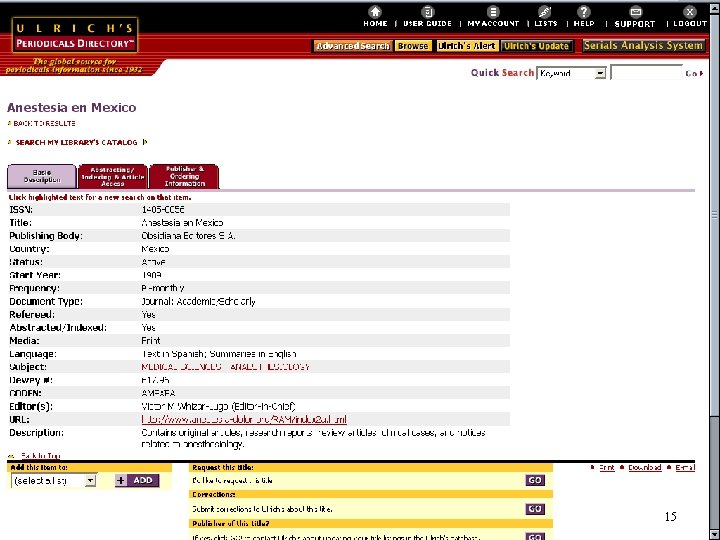Image resolution: width=720 pixels, height=540 pixels.
Task: Click the title value Anestesia en Mexico
Action: pos(182,223)
